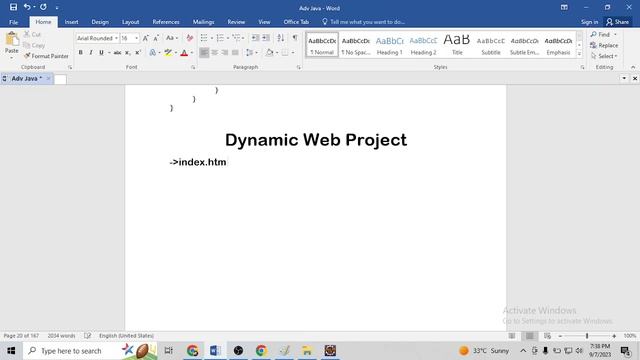Undo the last action
The width and height of the screenshot is (640, 360).
coord(27,7)
